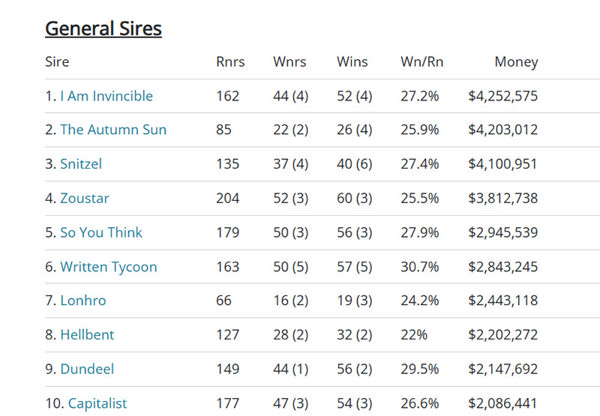600x416 pixels.
Task: Click the Written Tycoon sire link
Action: [x=108, y=267]
